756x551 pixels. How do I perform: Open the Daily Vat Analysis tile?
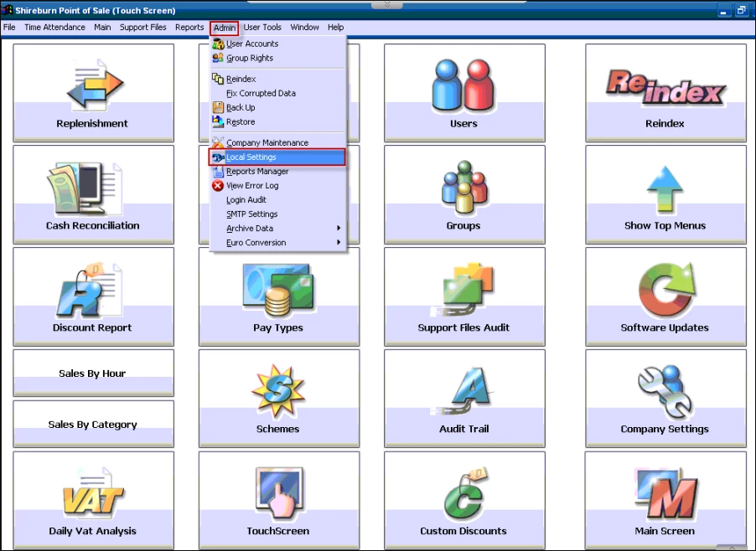93,500
